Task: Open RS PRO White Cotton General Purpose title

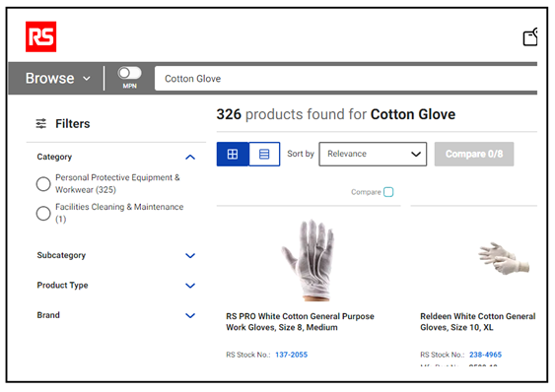Action: (x=300, y=322)
